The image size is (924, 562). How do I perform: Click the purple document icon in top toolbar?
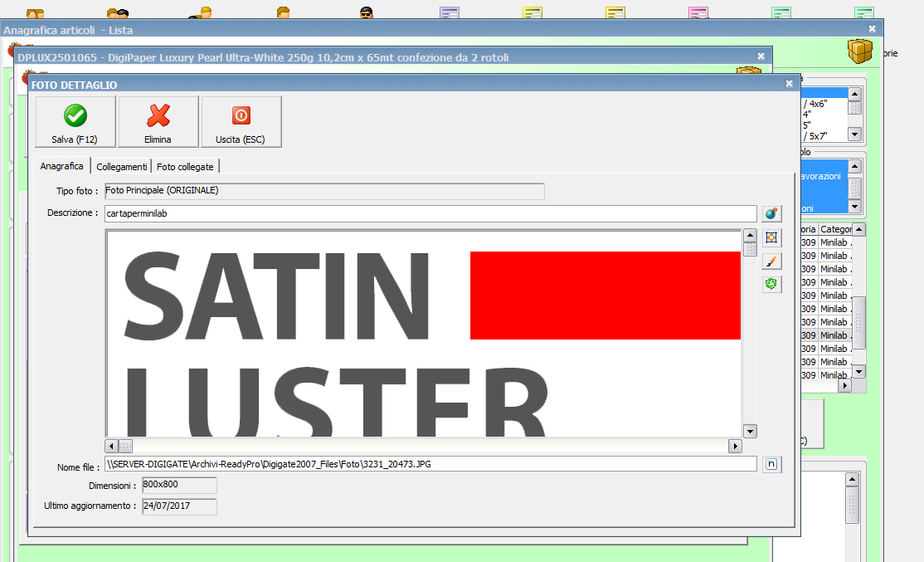[450, 12]
